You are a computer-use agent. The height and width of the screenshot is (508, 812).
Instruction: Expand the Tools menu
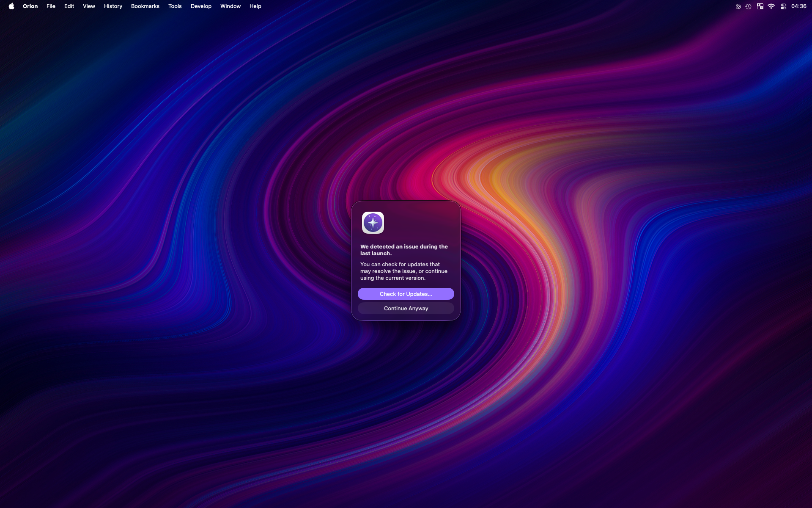click(x=175, y=6)
